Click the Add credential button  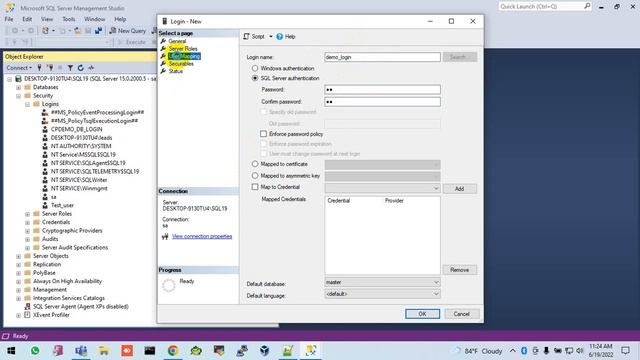(460, 189)
